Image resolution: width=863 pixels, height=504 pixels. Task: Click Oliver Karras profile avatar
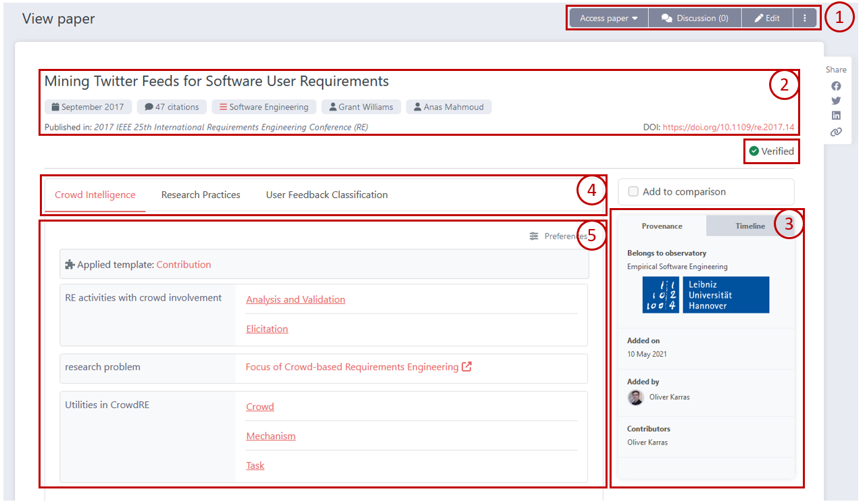635,397
